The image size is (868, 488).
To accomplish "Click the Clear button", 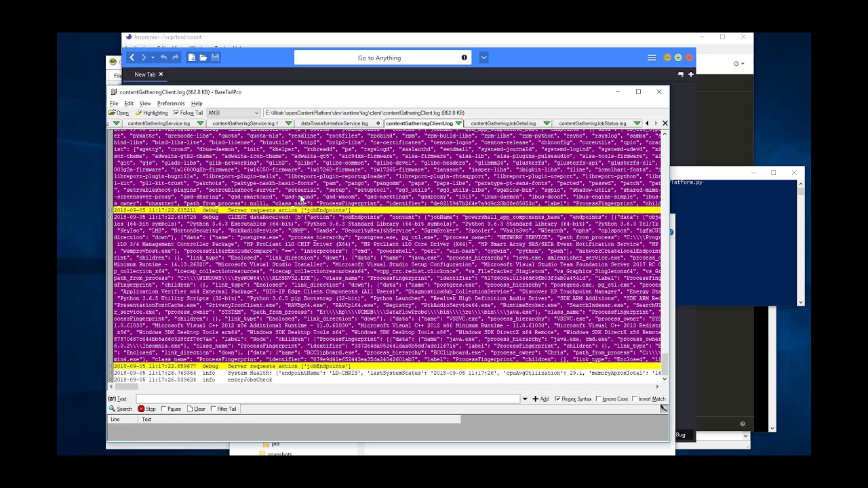I will pyautogui.click(x=196, y=409).
